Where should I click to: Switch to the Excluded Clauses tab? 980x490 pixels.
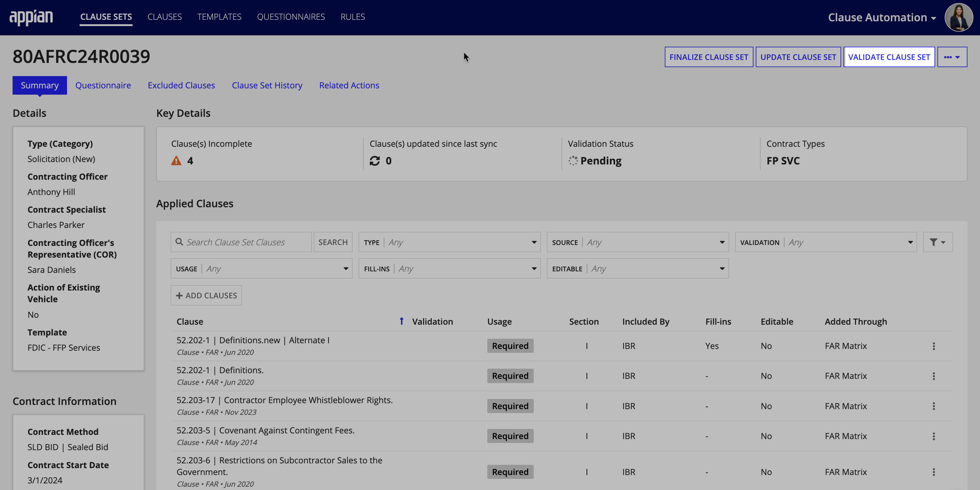(181, 85)
